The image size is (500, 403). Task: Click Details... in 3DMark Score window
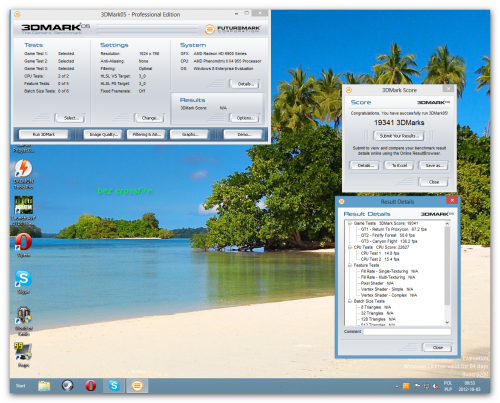(x=364, y=165)
